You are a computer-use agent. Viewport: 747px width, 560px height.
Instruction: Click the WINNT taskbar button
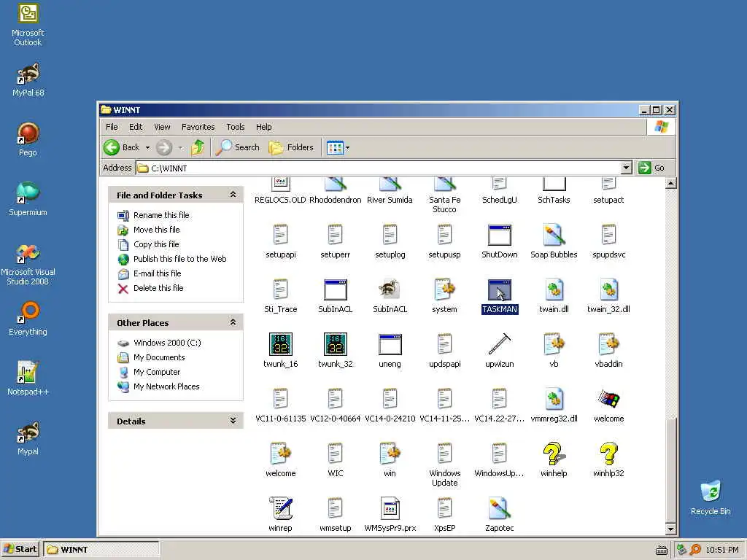(x=101, y=550)
